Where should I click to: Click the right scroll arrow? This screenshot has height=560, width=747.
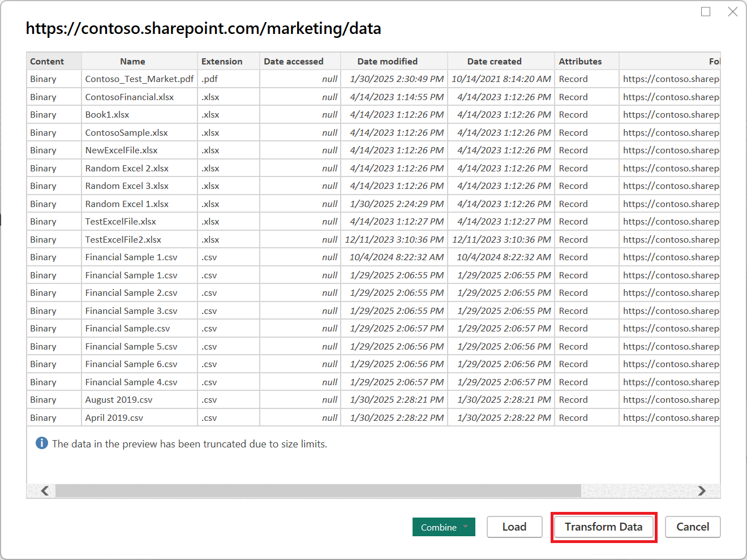pos(702,490)
